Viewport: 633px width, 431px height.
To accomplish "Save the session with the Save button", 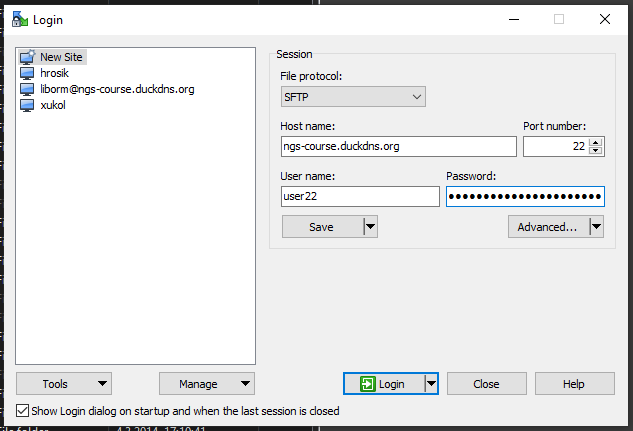I will (x=323, y=227).
